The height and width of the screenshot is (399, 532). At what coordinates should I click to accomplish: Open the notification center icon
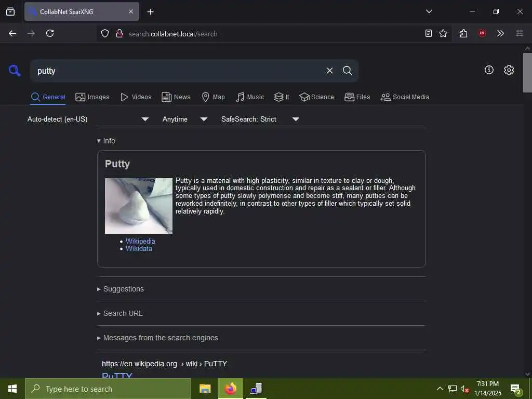coord(515,389)
